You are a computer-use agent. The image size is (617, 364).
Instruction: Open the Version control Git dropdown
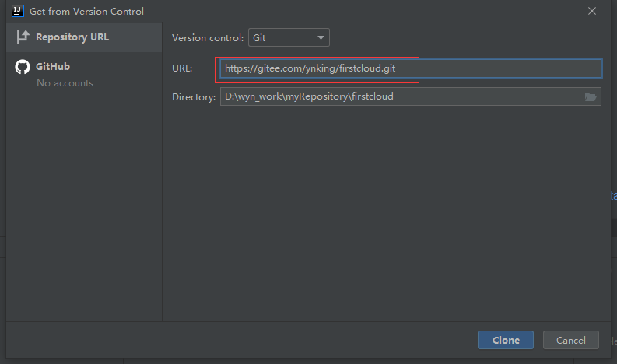[x=289, y=38]
